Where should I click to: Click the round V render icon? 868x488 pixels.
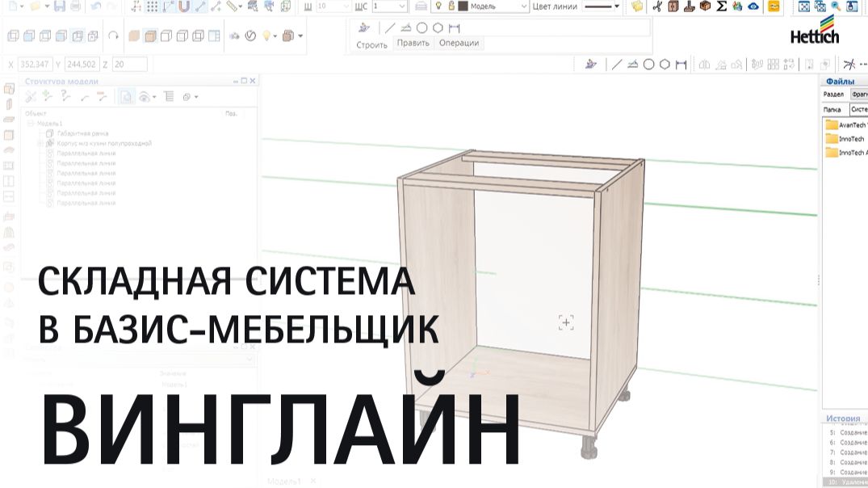point(251,36)
